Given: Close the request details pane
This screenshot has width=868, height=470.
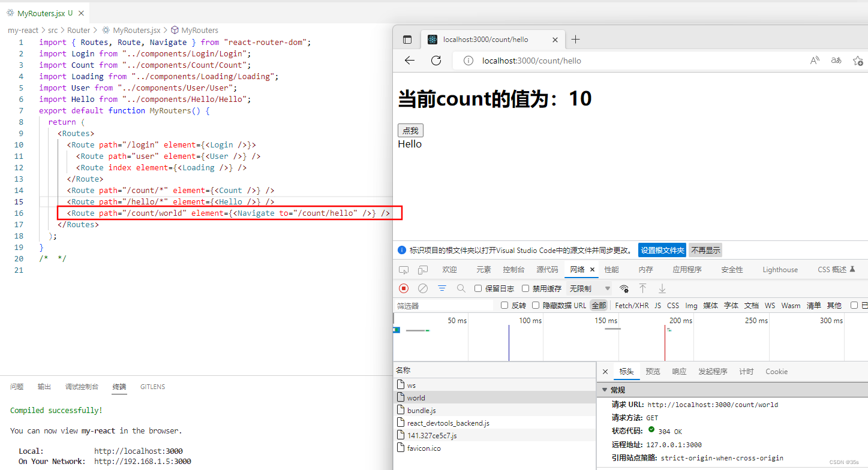Looking at the screenshot, I should tap(605, 372).
